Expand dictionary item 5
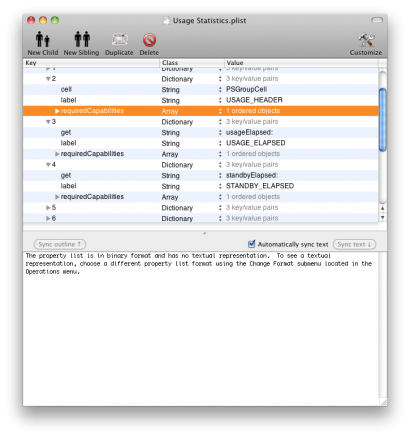This screenshot has width=410, height=437. click(x=48, y=208)
